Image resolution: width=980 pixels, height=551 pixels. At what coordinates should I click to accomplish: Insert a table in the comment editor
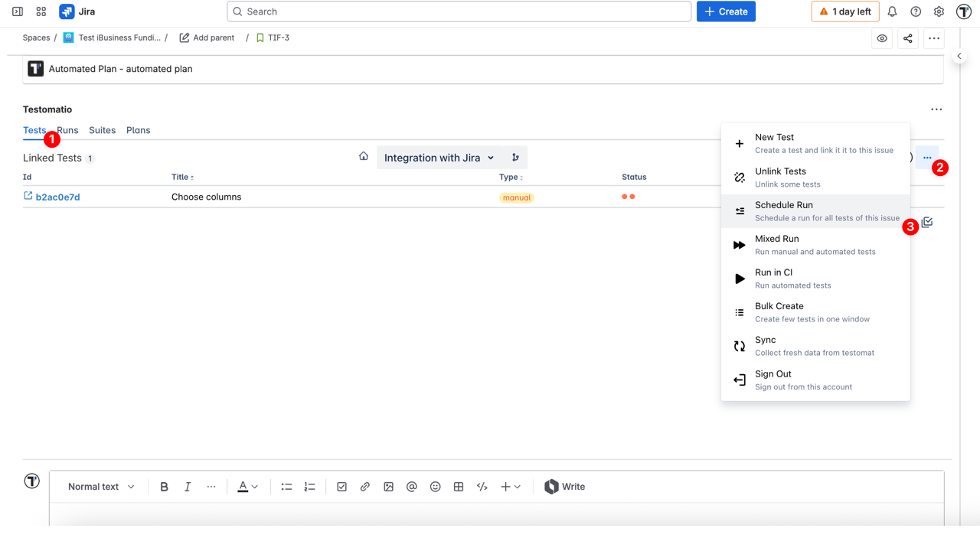[x=459, y=487]
